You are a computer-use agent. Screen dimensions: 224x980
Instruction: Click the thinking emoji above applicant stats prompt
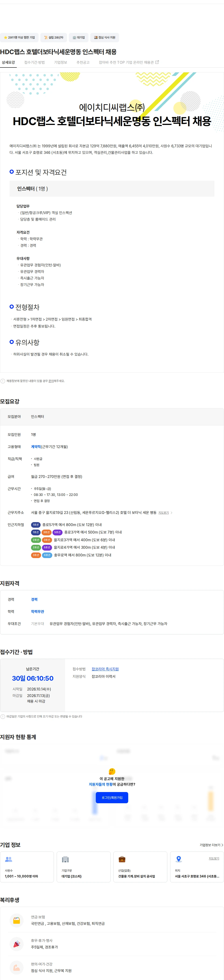[x=112, y=771]
